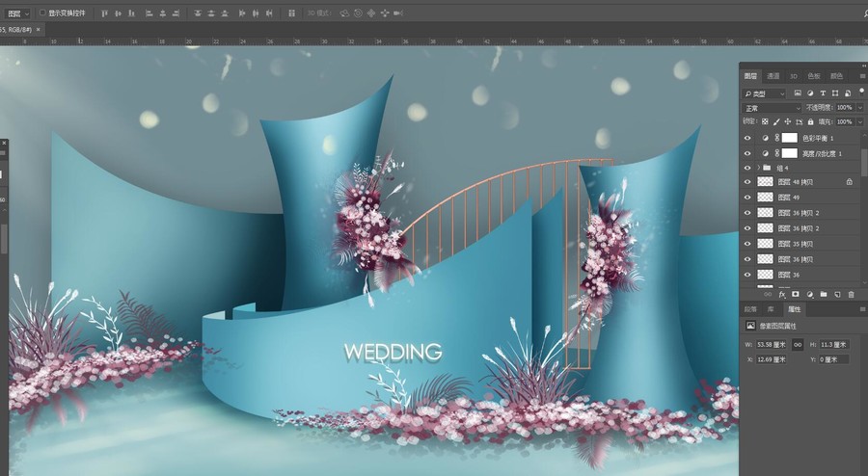This screenshot has height=476, width=868.
Task: Toggle lock transparent pixels
Action: click(765, 121)
